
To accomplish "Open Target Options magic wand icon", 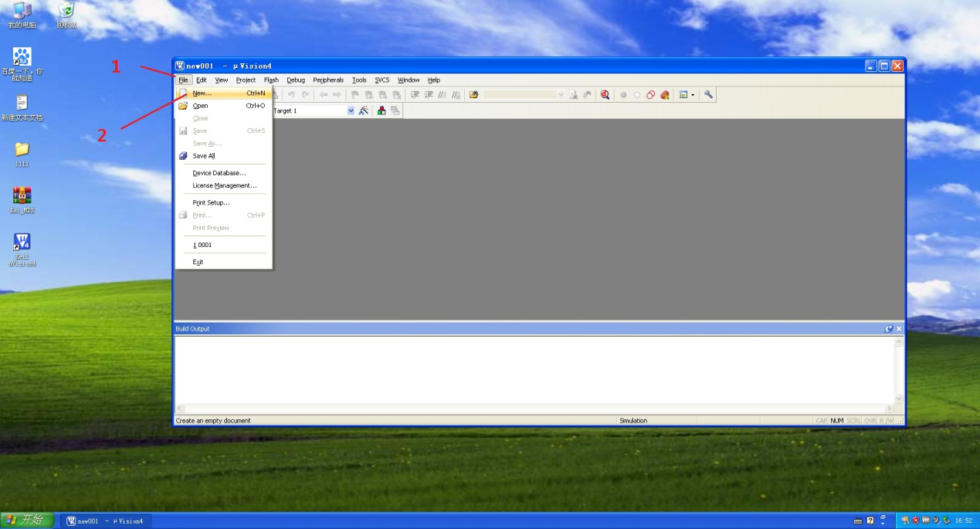I will pos(364,111).
